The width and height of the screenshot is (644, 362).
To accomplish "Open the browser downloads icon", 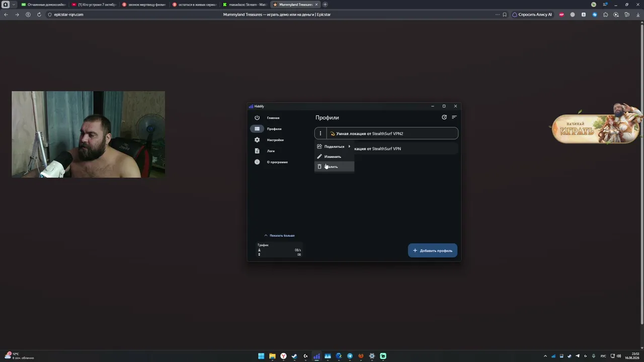I will coord(637,15).
